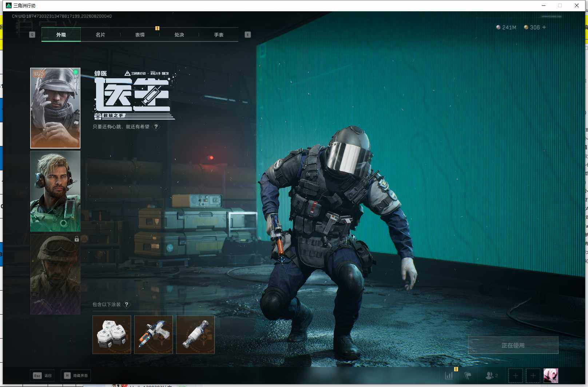Select the healing pistol skin item

[x=154, y=335]
